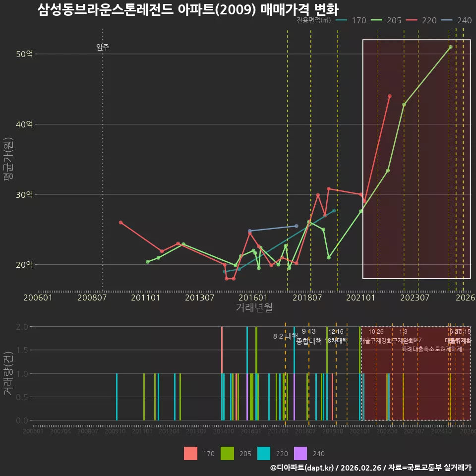
Task: Click the salmon 170 swatch in bottom legend
Action: [x=190, y=454]
